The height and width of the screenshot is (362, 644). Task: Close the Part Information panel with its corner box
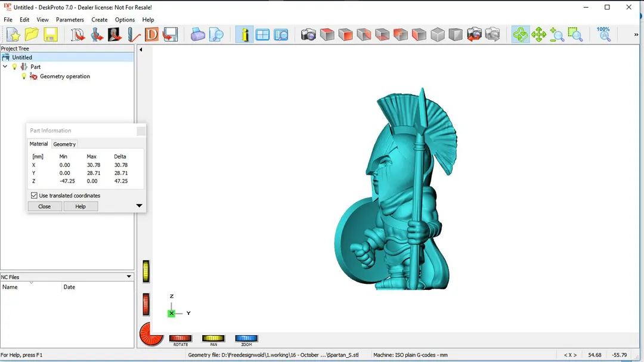pyautogui.click(x=141, y=131)
